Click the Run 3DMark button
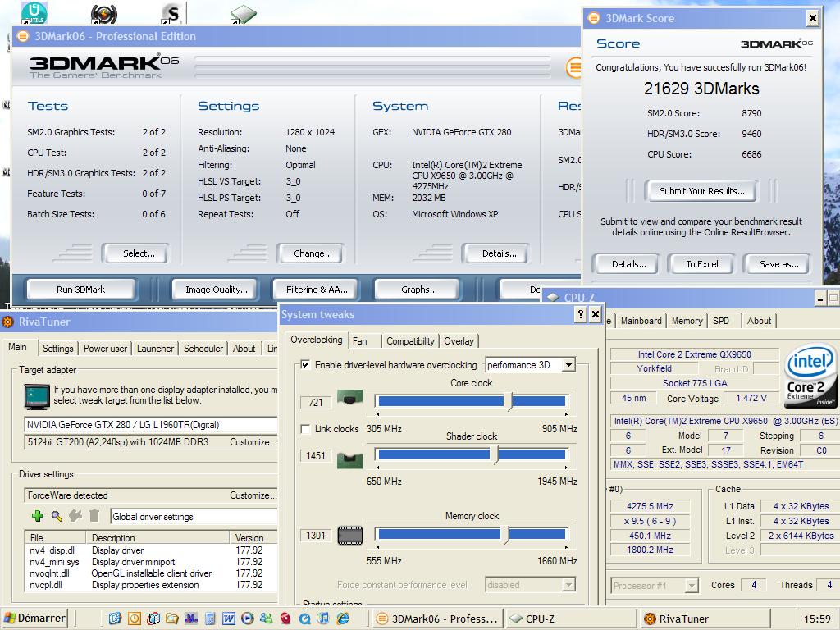840x630 pixels. [x=81, y=290]
